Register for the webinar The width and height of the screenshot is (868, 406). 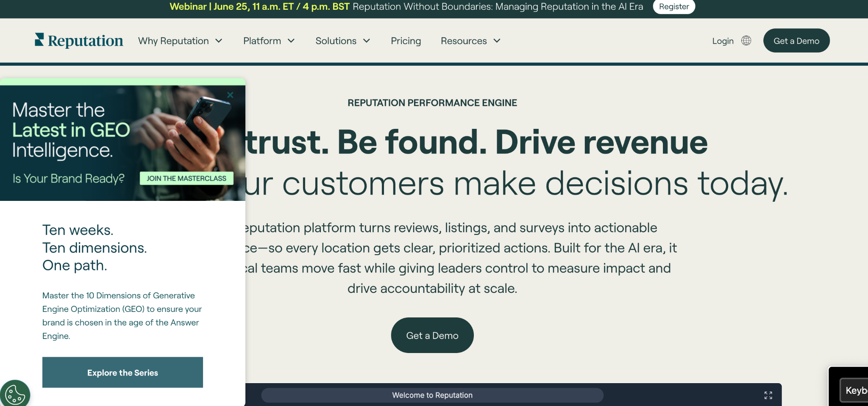tap(674, 6)
